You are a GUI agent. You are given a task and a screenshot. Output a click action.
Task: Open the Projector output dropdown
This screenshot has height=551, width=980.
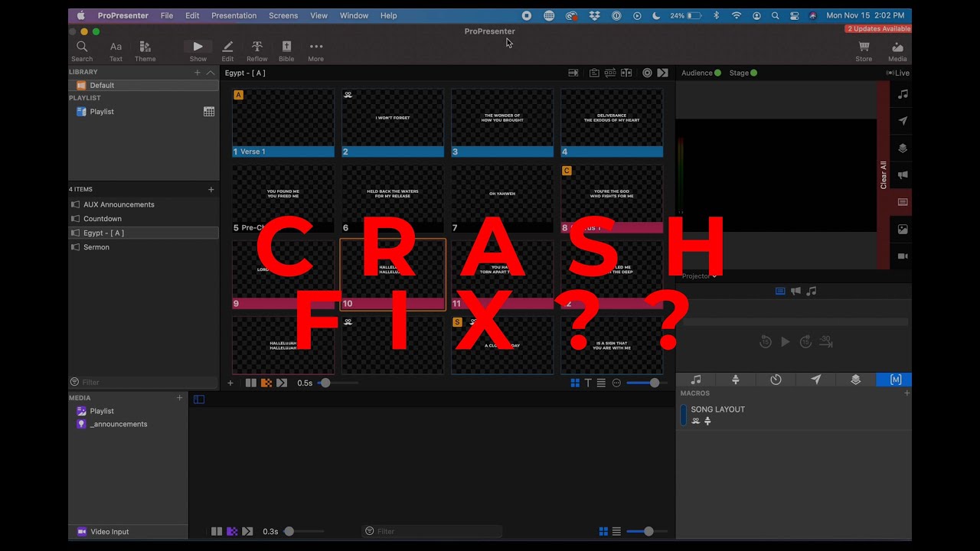[x=699, y=275]
